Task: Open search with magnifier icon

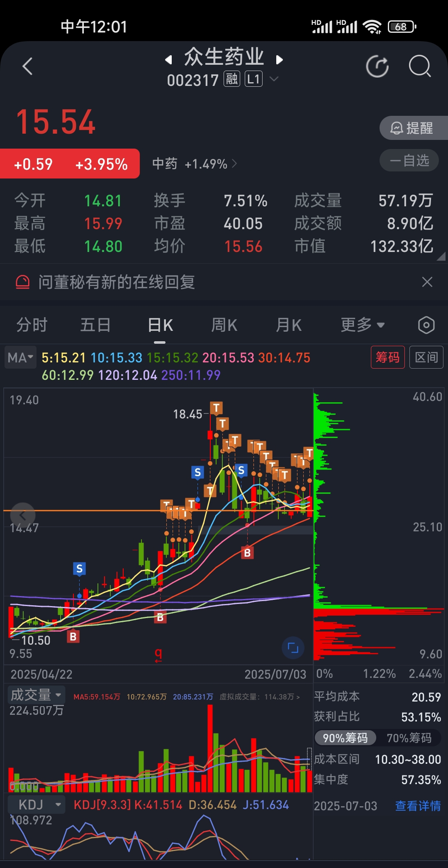Action: [x=420, y=66]
